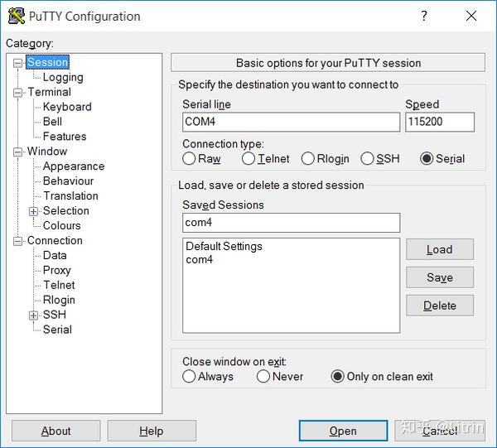Select the Colours category
Screen dimensions: 497x448
(x=62, y=226)
